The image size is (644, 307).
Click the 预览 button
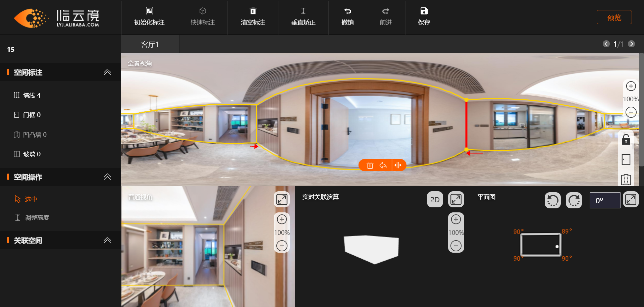tap(614, 17)
